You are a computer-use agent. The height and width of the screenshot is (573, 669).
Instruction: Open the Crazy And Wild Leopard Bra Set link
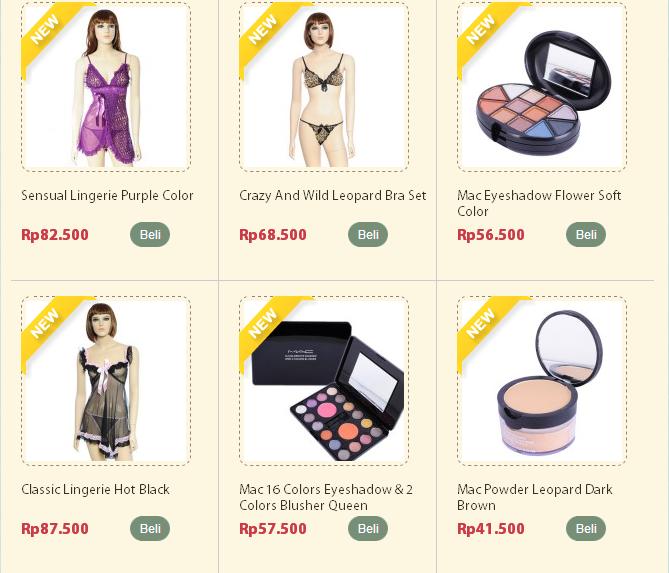[333, 195]
